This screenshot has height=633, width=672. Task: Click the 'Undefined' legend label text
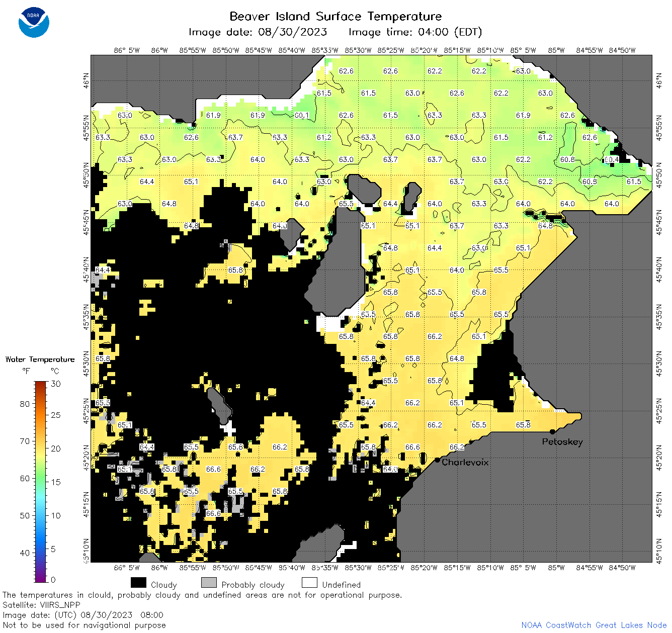point(342,585)
